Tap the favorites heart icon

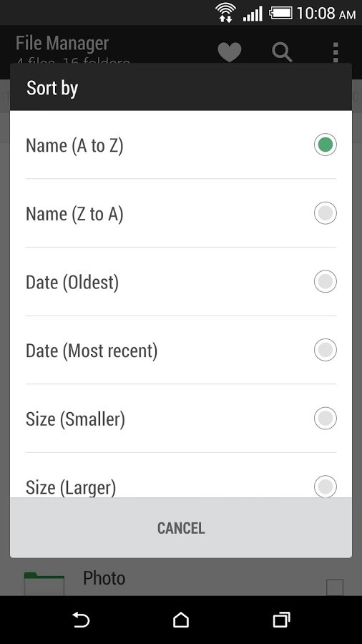(x=230, y=52)
